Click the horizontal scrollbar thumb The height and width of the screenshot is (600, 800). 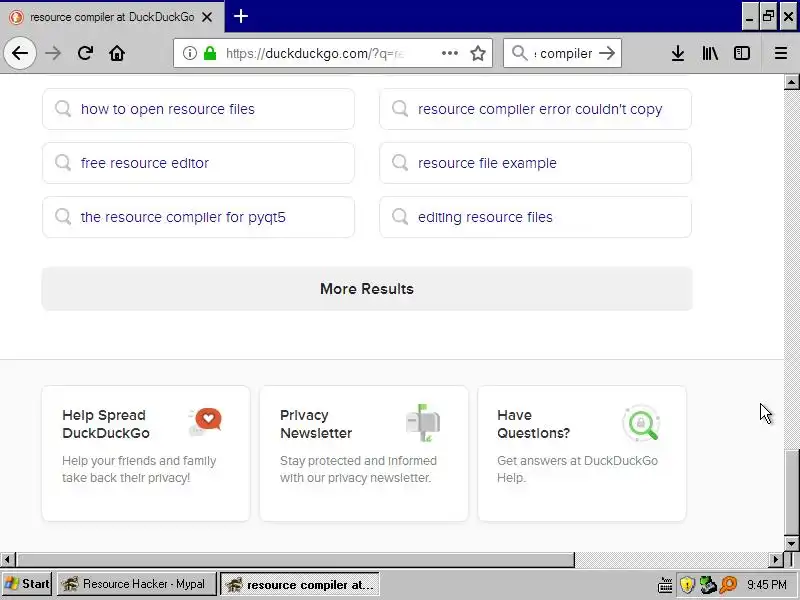295,560
